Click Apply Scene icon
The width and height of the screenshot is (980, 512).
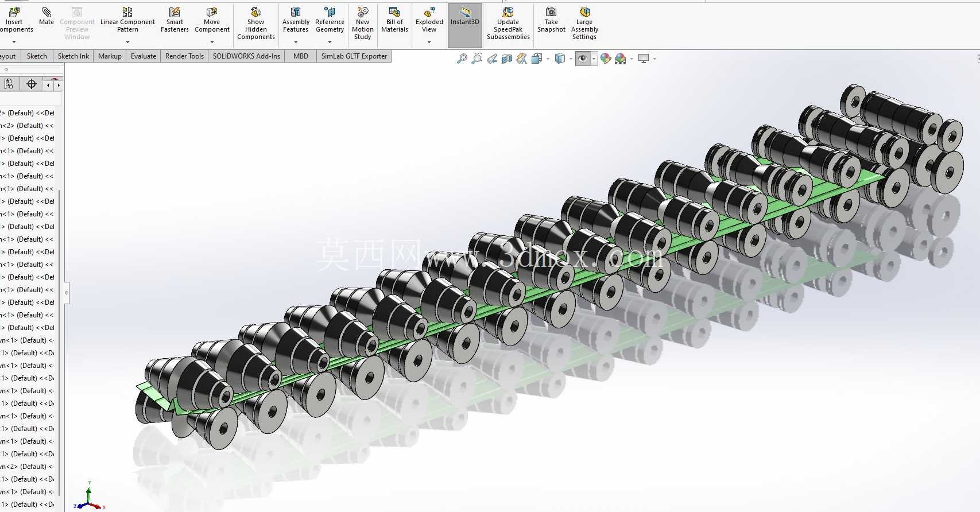tap(620, 59)
